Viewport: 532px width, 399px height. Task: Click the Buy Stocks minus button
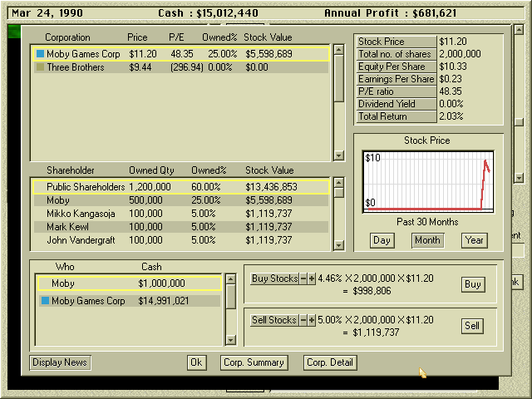click(303, 279)
